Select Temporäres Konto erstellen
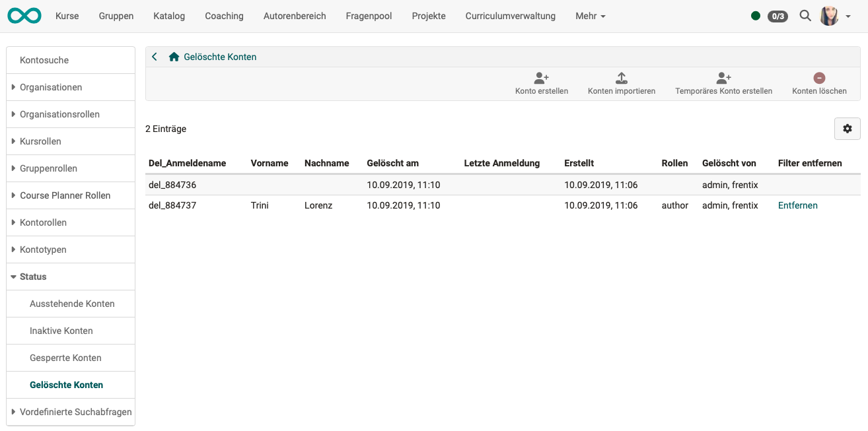Screen dimensions: 868x431 pos(723,83)
